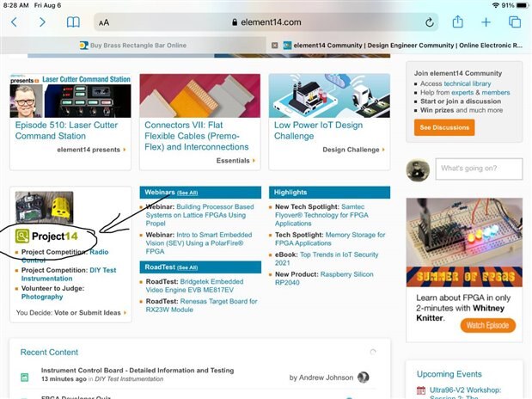The height and width of the screenshot is (399, 532).
Task: Open Renesas Target Board RX23W RoadTest
Action: [x=201, y=305]
